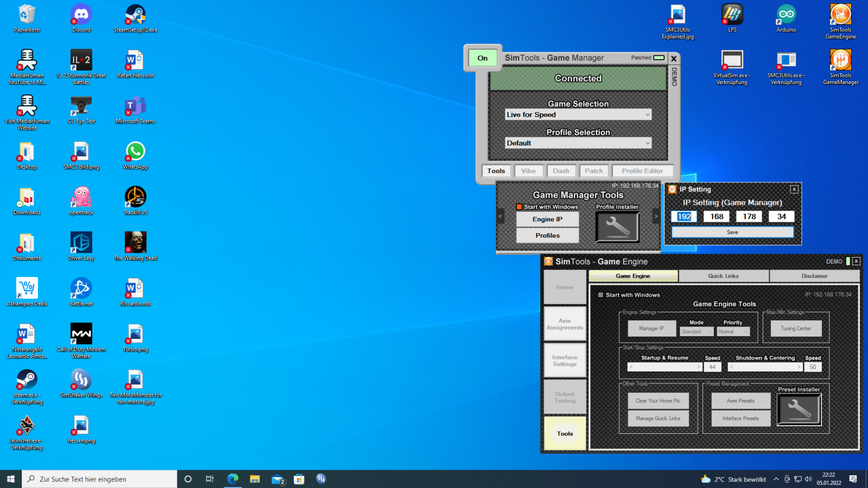
Task: Open SimTools GameEngine desktop icon
Action: (x=840, y=15)
